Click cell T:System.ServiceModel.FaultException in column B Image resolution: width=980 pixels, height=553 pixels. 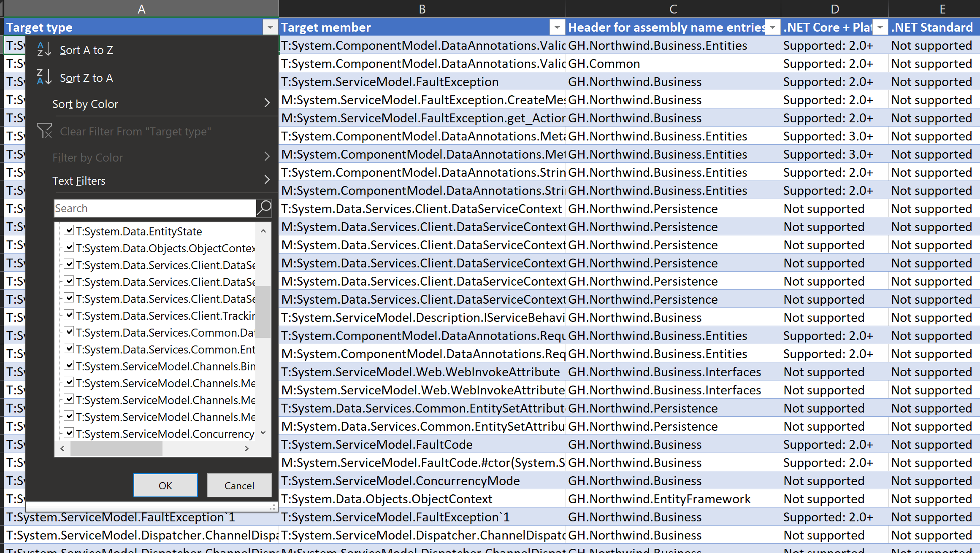422,82
